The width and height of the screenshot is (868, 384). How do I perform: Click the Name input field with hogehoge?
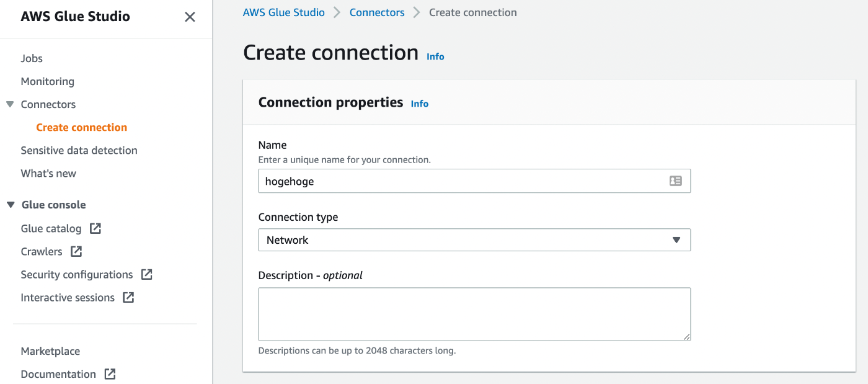[x=474, y=181]
